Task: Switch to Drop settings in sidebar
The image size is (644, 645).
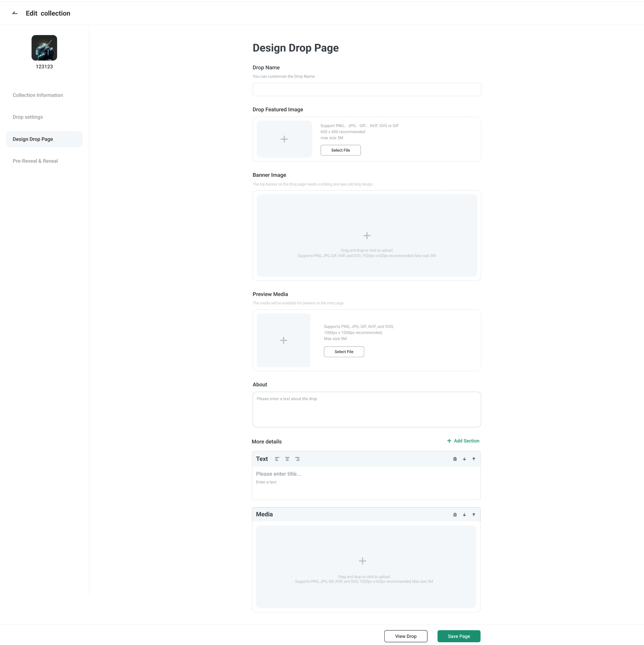Action: [x=28, y=117]
